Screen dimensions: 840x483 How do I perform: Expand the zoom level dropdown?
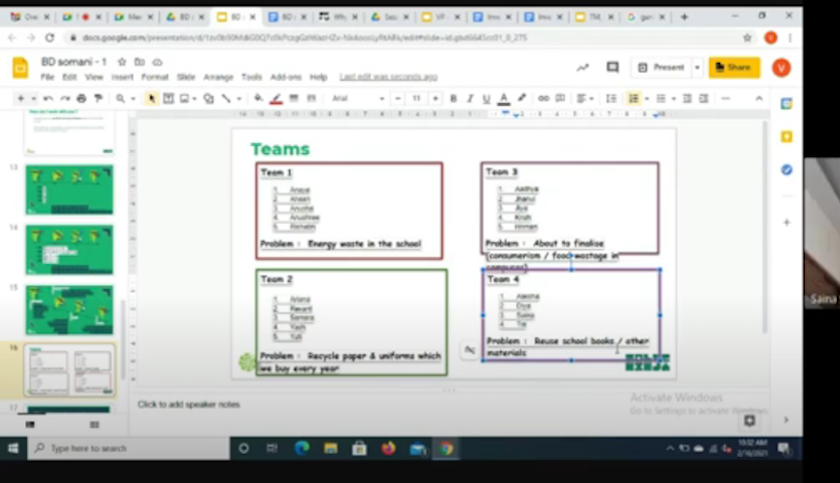[133, 99]
